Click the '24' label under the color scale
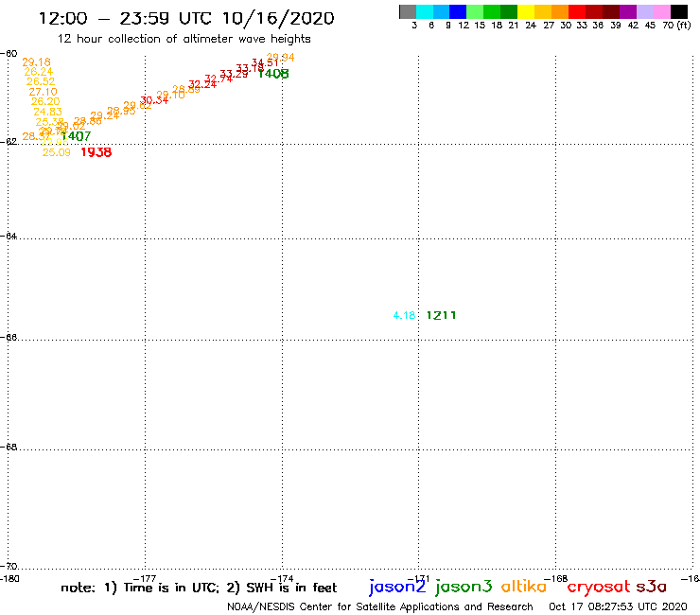700x615 pixels. 531,26
